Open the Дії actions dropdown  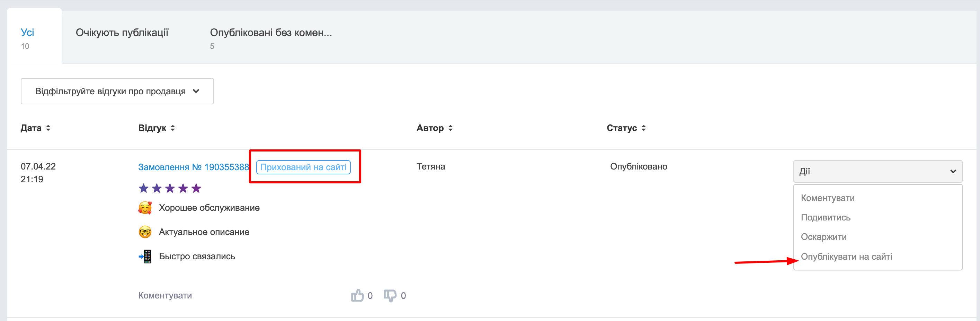877,171
